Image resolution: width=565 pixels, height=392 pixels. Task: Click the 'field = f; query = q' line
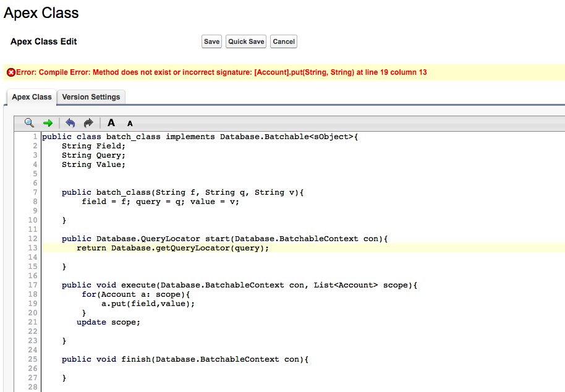pyautogui.click(x=160, y=202)
